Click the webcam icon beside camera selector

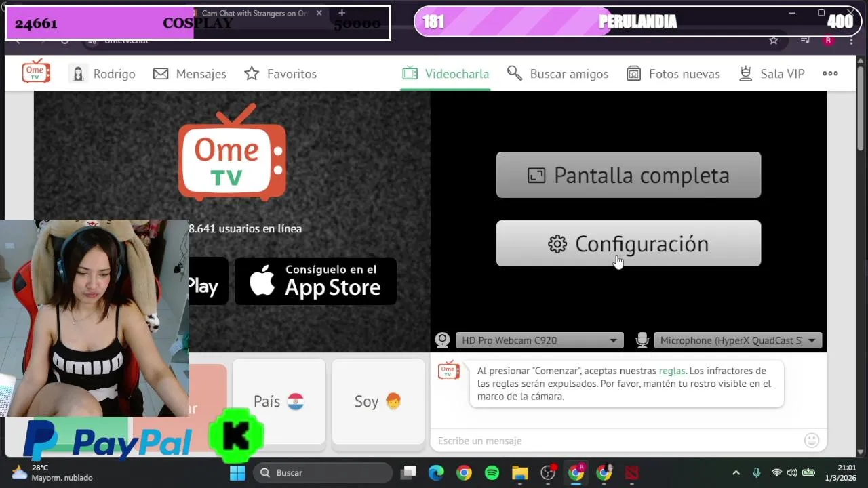click(x=443, y=340)
